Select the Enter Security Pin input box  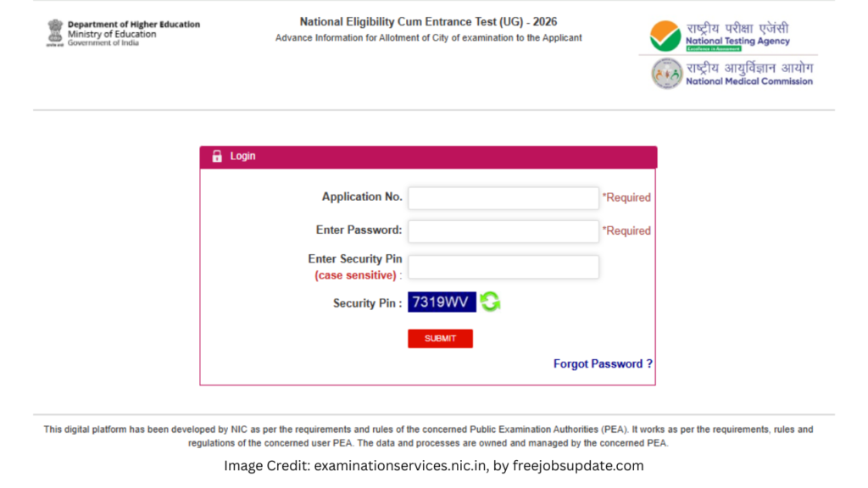pyautogui.click(x=503, y=267)
